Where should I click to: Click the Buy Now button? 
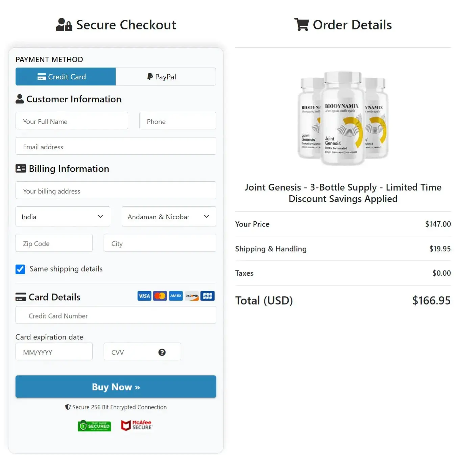pos(116,387)
